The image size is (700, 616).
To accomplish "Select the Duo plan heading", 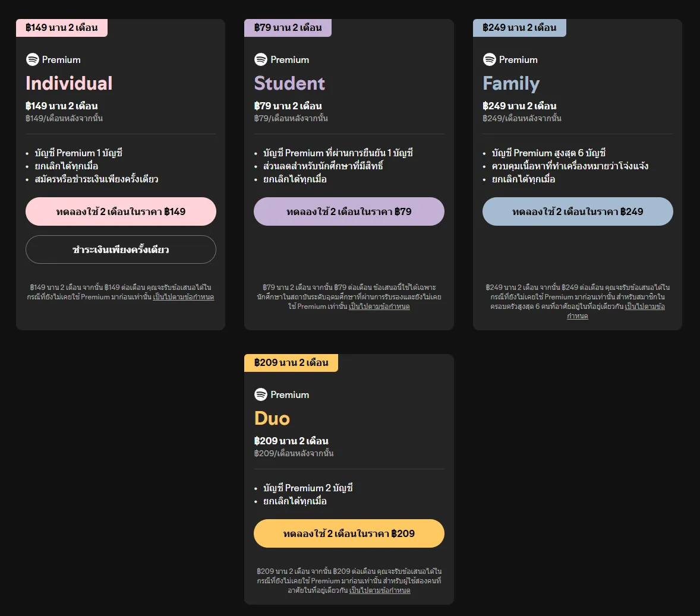I will [272, 419].
